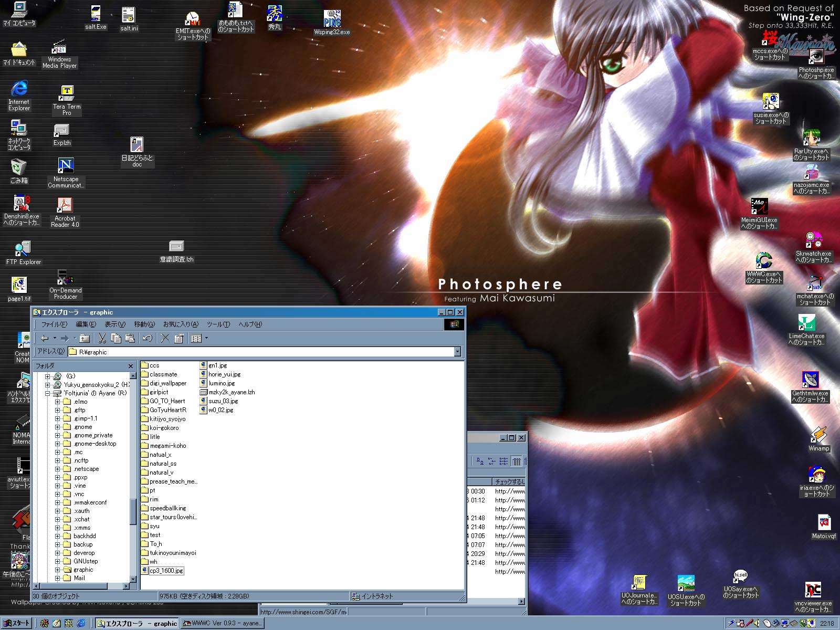Collapse the 'Foltjunia' Ayane (R:) drive node
The width and height of the screenshot is (840, 630).
[x=48, y=393]
